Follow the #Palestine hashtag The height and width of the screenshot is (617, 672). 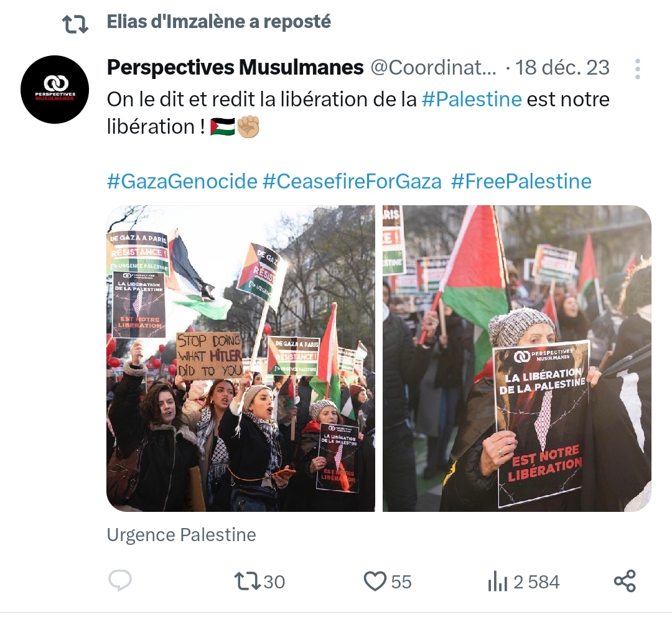[472, 100]
